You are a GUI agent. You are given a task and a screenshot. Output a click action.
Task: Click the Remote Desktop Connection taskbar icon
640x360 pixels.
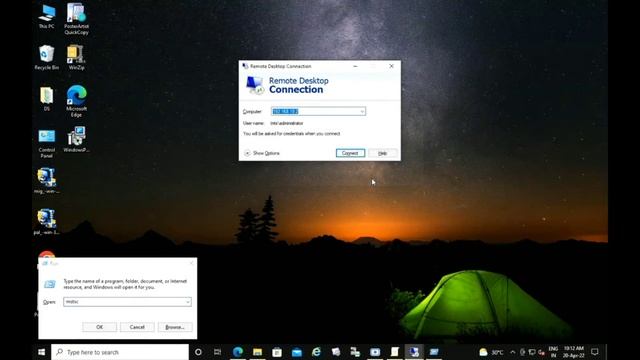414,352
